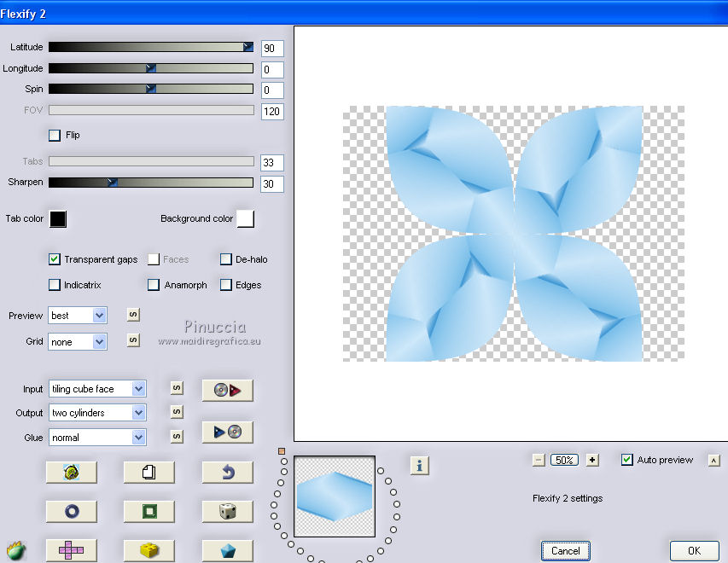
Task: Enable the Anamorph checkbox
Action: [x=154, y=285]
